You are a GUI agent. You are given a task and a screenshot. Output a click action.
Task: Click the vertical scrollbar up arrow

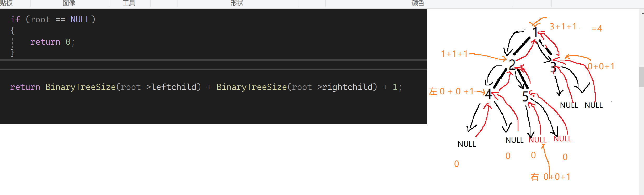[641, 13]
